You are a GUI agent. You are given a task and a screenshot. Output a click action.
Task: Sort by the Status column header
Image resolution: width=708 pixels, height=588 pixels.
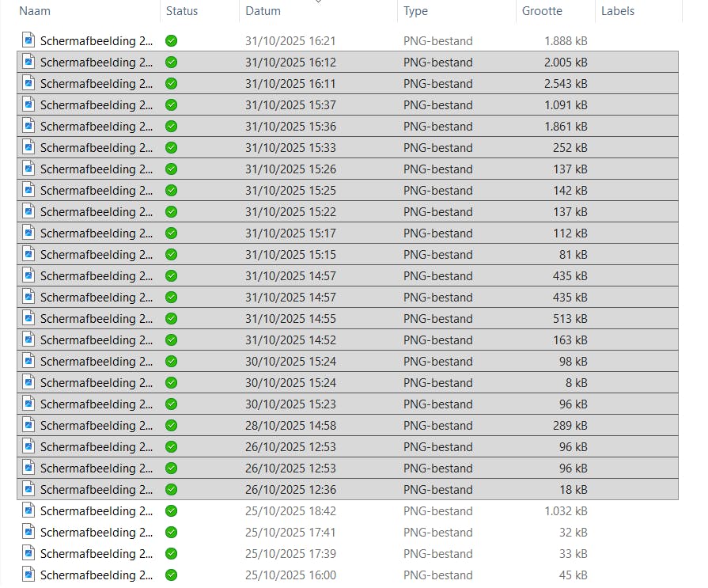[x=182, y=11]
